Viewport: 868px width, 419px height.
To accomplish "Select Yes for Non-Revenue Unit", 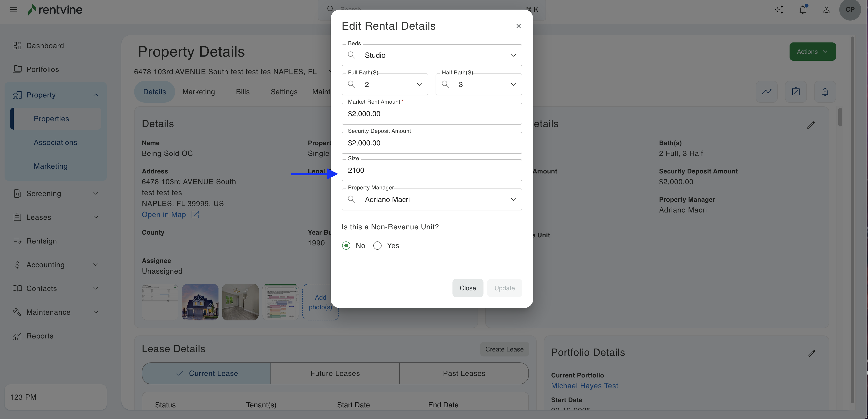I will [x=377, y=245].
